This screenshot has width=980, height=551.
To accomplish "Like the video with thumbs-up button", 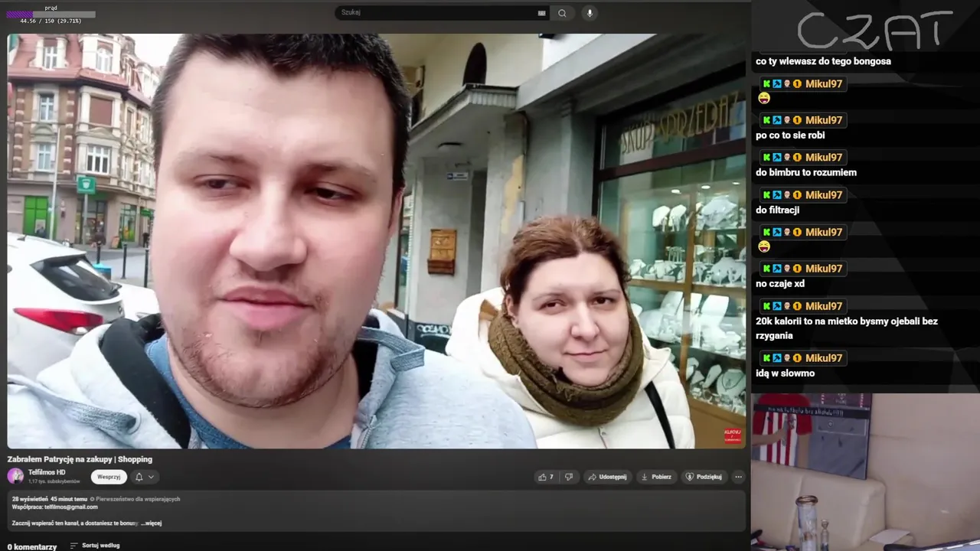I will [546, 477].
